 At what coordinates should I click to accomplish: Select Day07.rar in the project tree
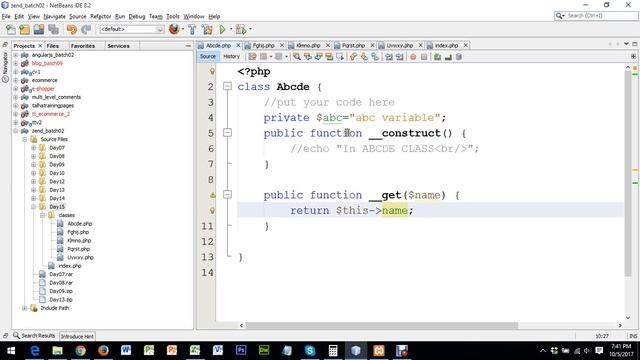pyautogui.click(x=61, y=274)
